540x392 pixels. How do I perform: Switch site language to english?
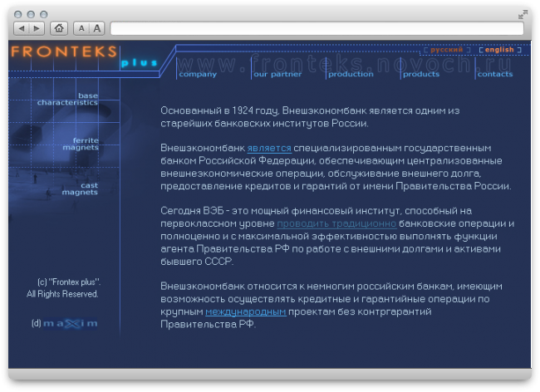tap(499, 50)
